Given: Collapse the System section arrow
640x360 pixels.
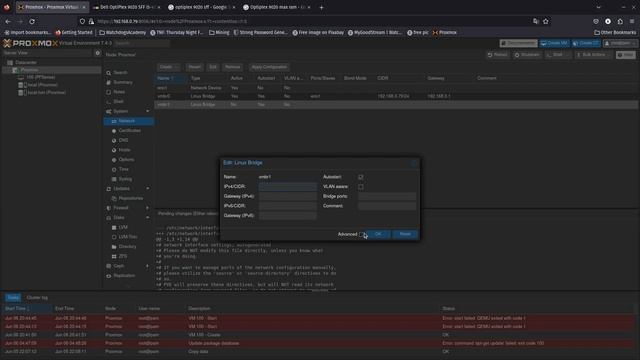Looking at the screenshot, I should [148, 111].
